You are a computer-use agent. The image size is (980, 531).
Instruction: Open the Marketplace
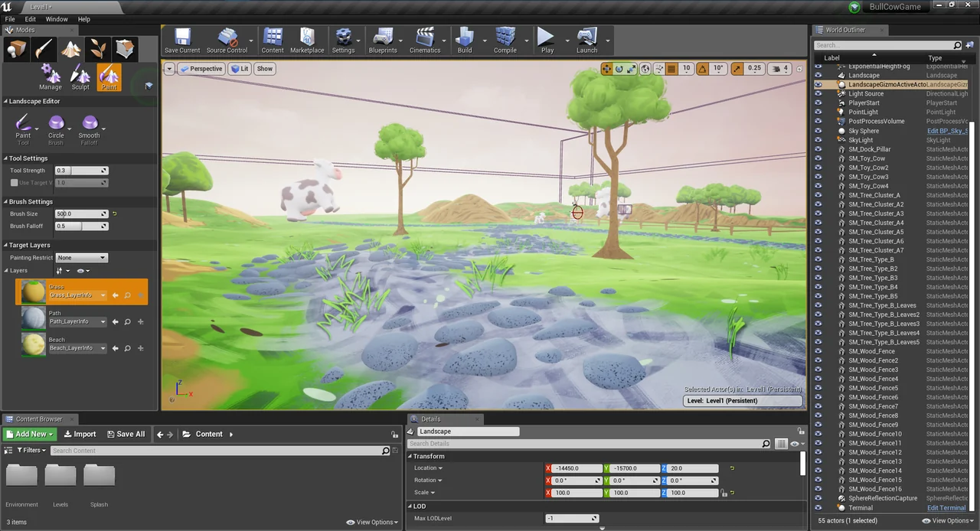pyautogui.click(x=307, y=41)
